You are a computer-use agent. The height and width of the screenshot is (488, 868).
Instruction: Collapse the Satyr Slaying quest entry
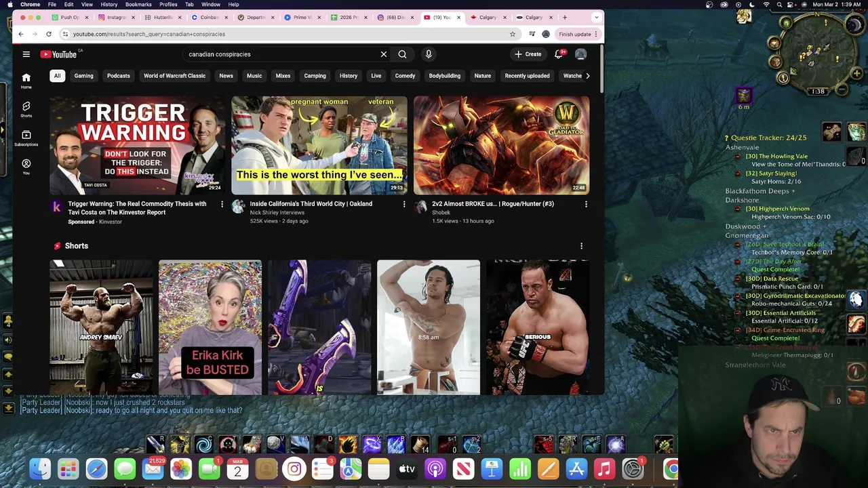click(738, 174)
